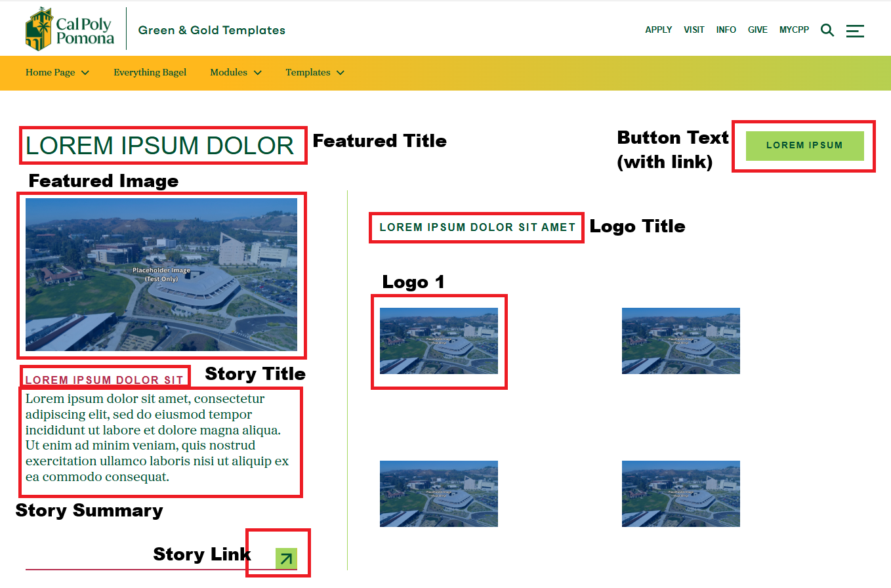Select the bottom-left logo thumbnail
The height and width of the screenshot is (588, 891).
coord(438,493)
